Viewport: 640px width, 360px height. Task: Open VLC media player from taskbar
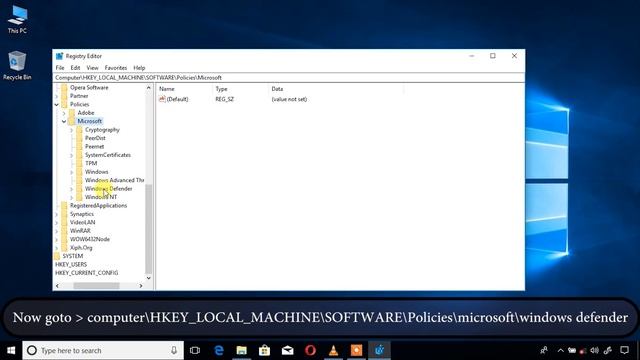[333, 350]
